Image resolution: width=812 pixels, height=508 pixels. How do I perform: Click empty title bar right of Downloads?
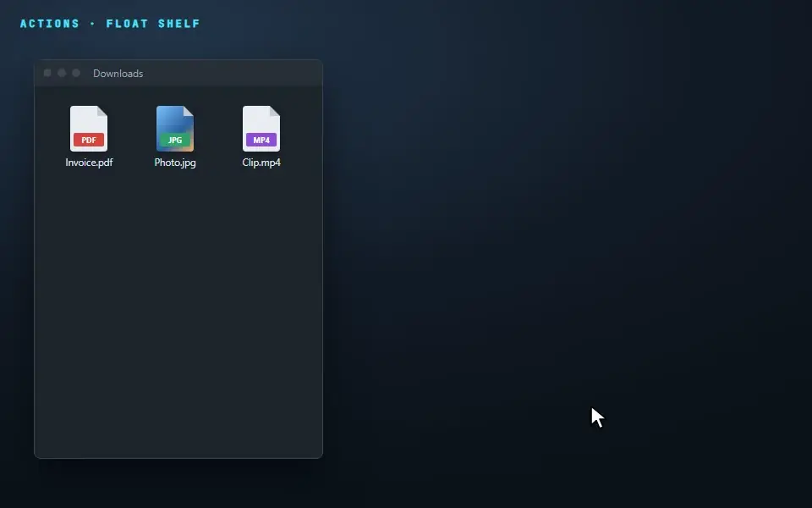pyautogui.click(x=233, y=73)
